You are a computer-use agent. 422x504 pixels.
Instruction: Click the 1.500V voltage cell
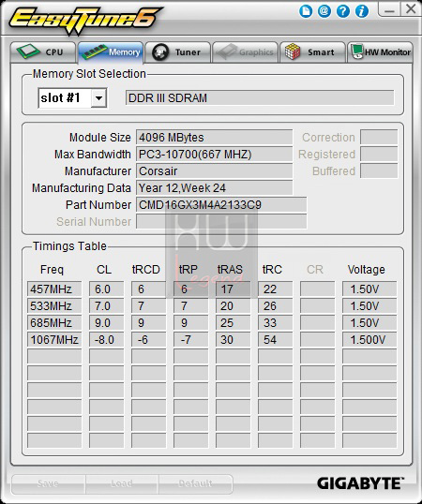(369, 339)
